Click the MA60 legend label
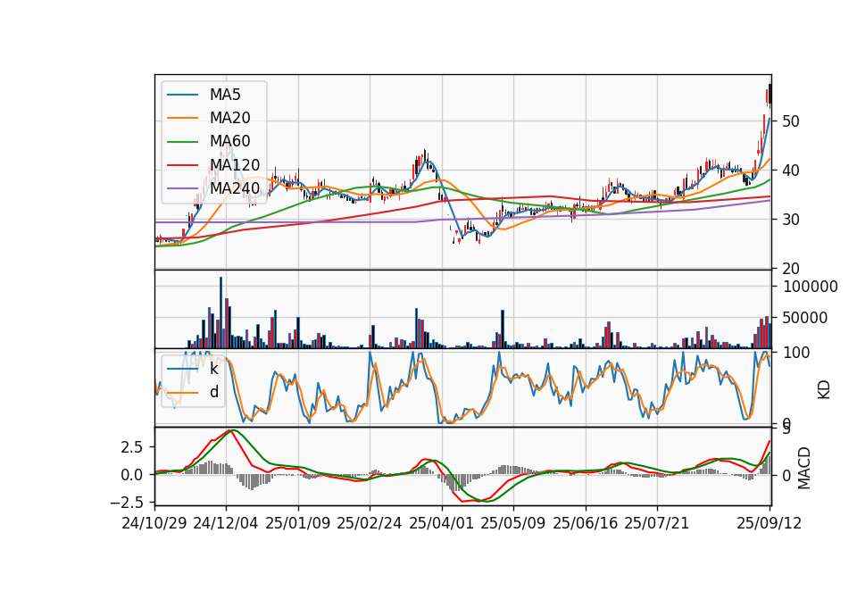 (x=230, y=142)
